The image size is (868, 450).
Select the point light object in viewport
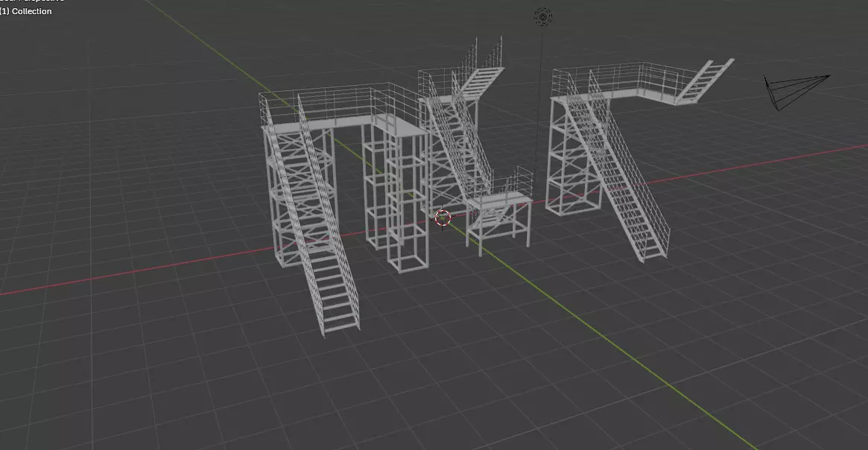[543, 16]
